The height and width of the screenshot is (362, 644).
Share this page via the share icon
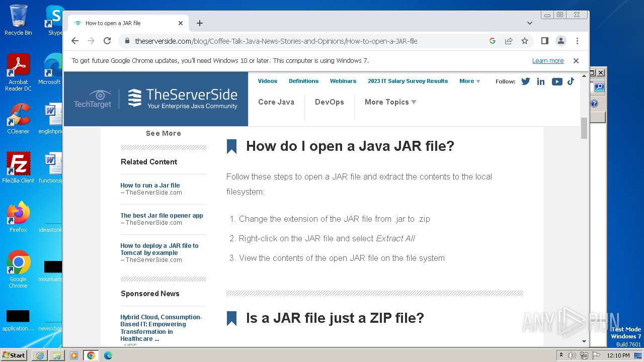coord(509,41)
